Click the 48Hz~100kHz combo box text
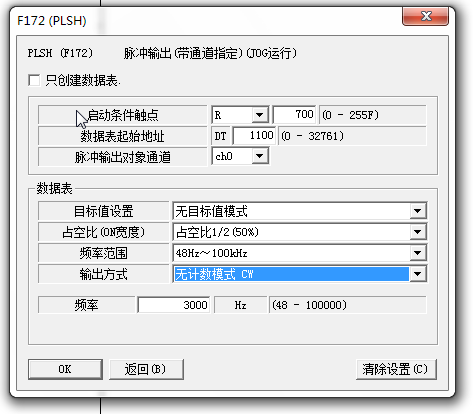This screenshot has height=414, width=476. pyautogui.click(x=211, y=253)
